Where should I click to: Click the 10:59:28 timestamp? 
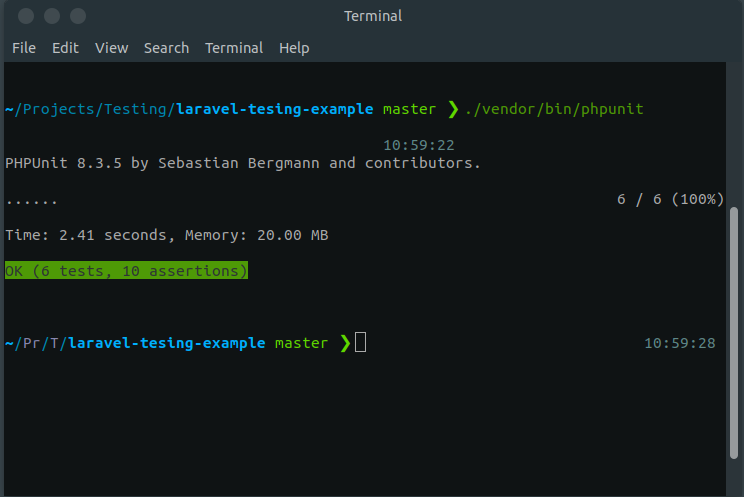coord(679,343)
